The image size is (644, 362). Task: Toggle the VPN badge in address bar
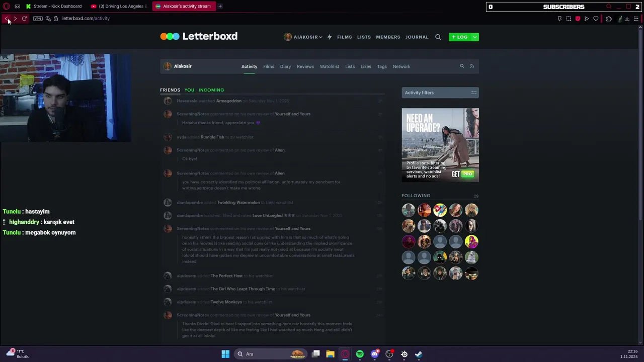(38, 19)
